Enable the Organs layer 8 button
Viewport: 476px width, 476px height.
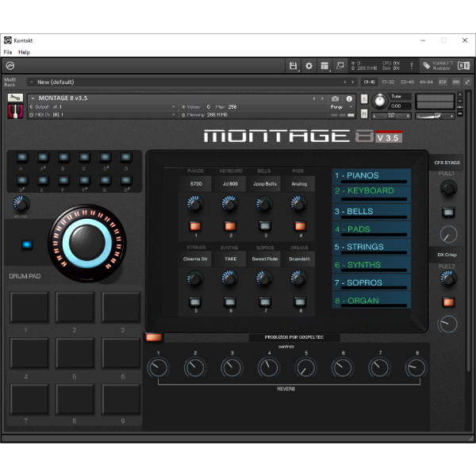coord(300,301)
